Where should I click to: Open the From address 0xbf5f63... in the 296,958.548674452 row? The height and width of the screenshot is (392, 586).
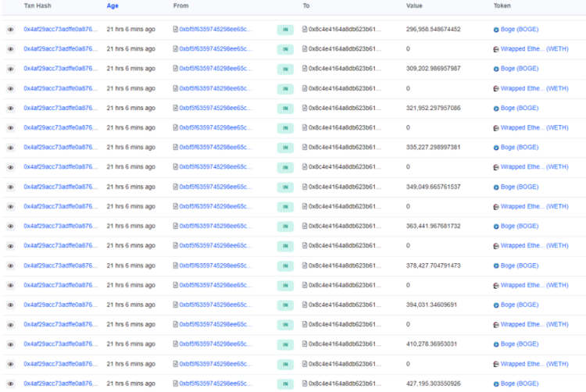216,29
